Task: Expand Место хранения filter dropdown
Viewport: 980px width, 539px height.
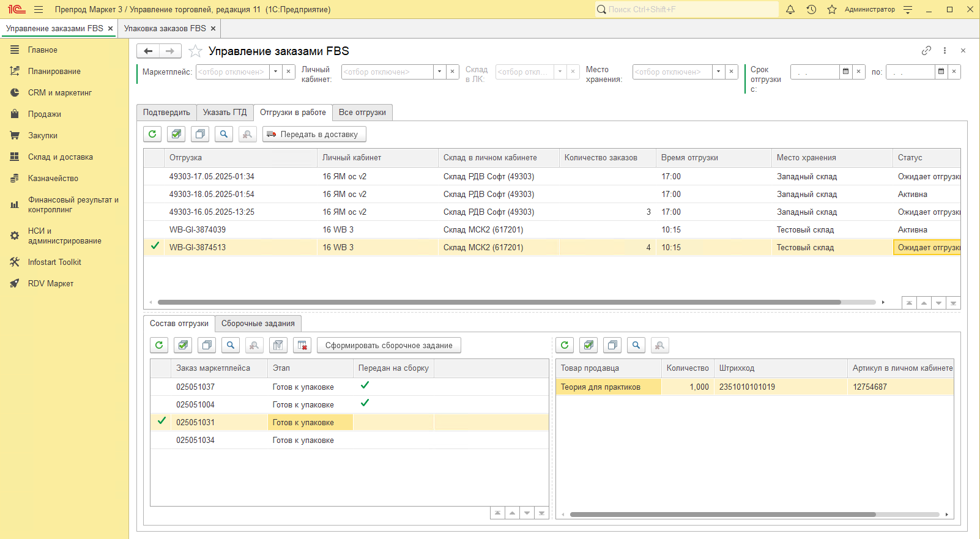Action: (719, 72)
